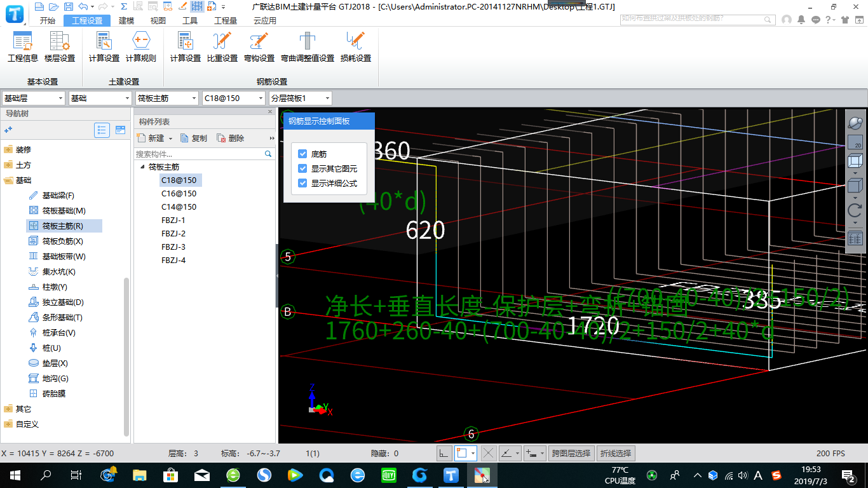Switch to the 建模 ribbon tab
Screen dimensions: 868x488
[126, 20]
